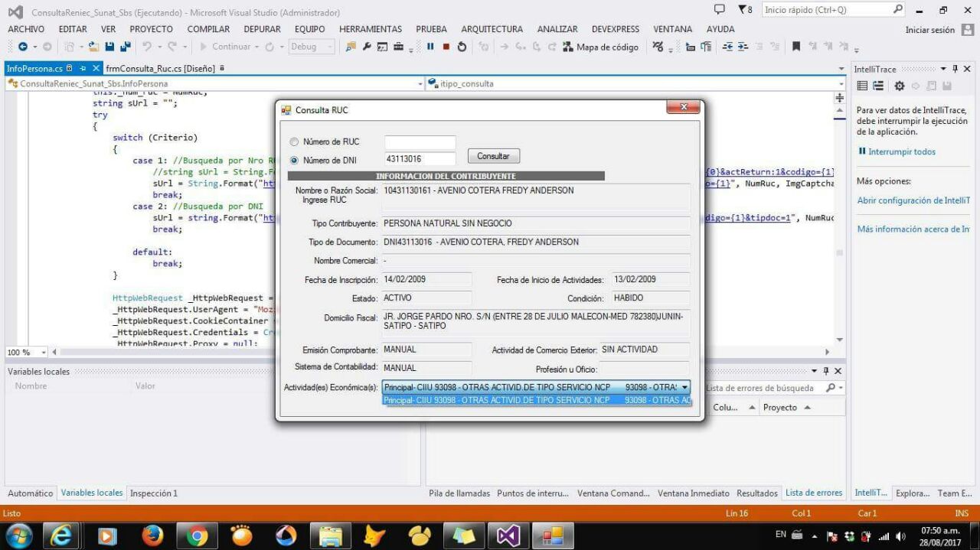Switch to frmConsulta_Ruc.cs [Diseño] tab
The image size is (980, 550).
[x=160, y=68]
